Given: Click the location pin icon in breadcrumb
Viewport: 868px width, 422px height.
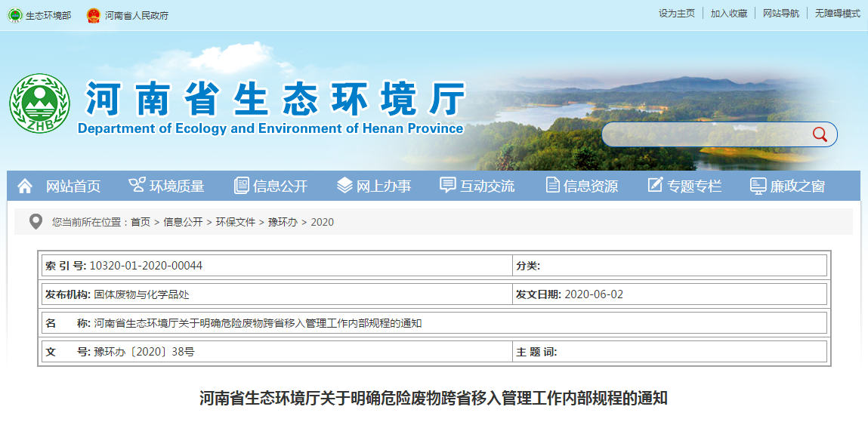Looking at the screenshot, I should pos(36,222).
